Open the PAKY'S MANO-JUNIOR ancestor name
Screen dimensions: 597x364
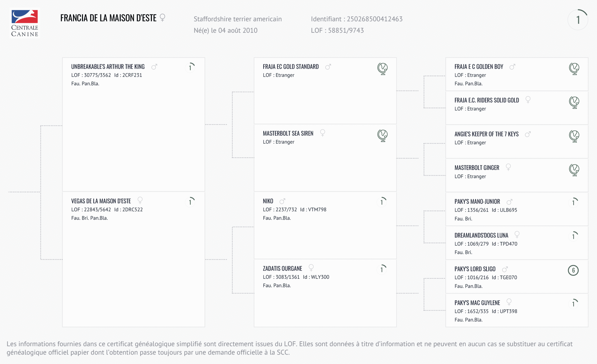point(477,202)
